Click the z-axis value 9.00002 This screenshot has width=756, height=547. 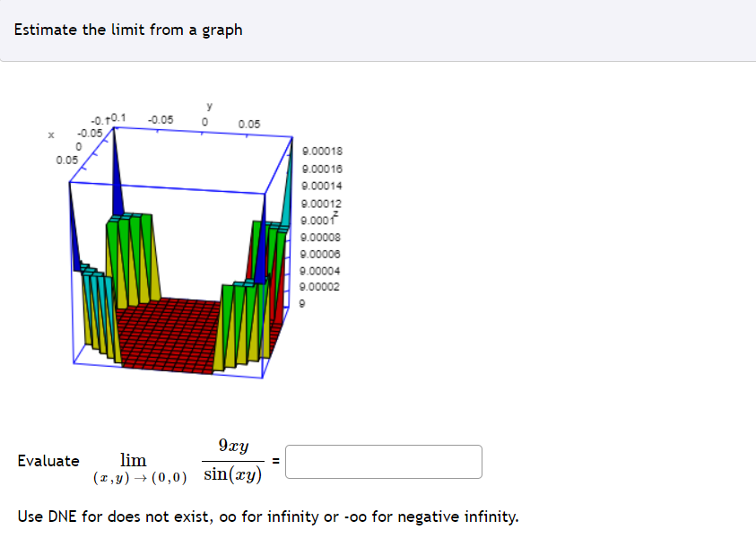tap(319, 287)
